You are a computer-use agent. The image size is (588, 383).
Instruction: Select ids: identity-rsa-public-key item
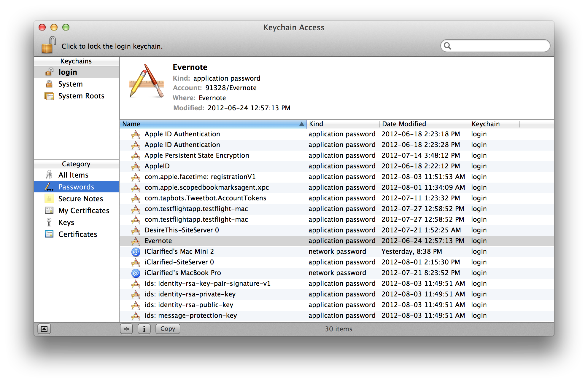click(x=337, y=305)
